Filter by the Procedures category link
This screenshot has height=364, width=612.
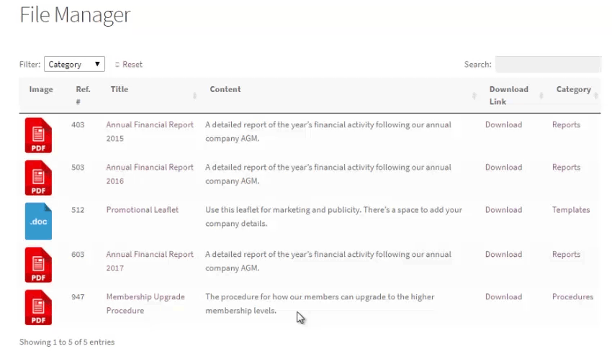572,296
